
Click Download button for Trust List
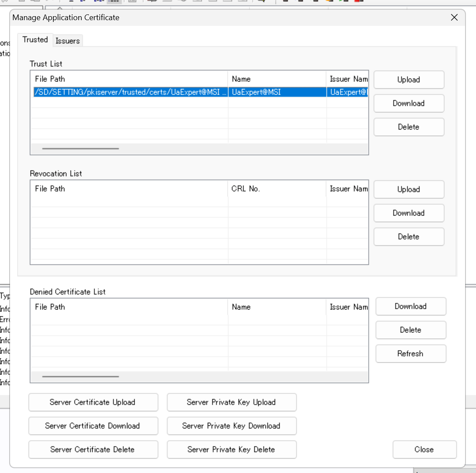(x=409, y=103)
